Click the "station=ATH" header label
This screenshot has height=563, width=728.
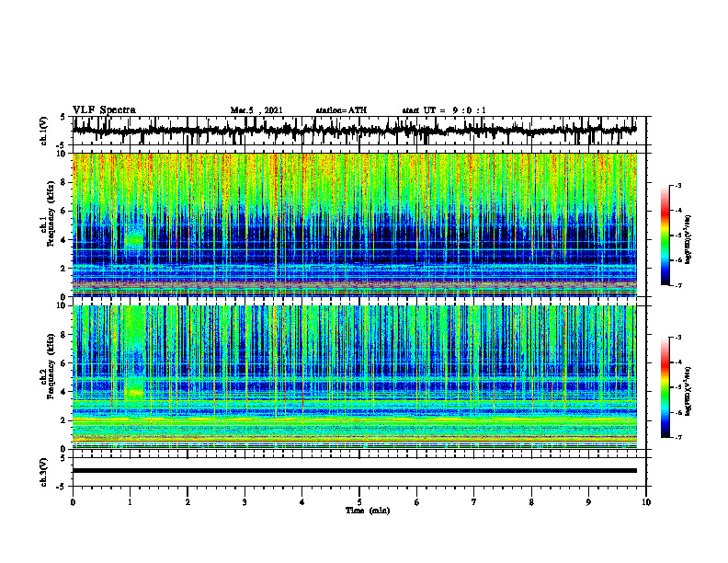pos(341,110)
